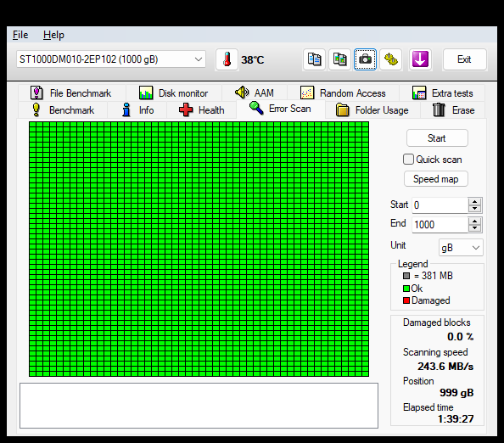Click the "999 gB" position value

[456, 393]
